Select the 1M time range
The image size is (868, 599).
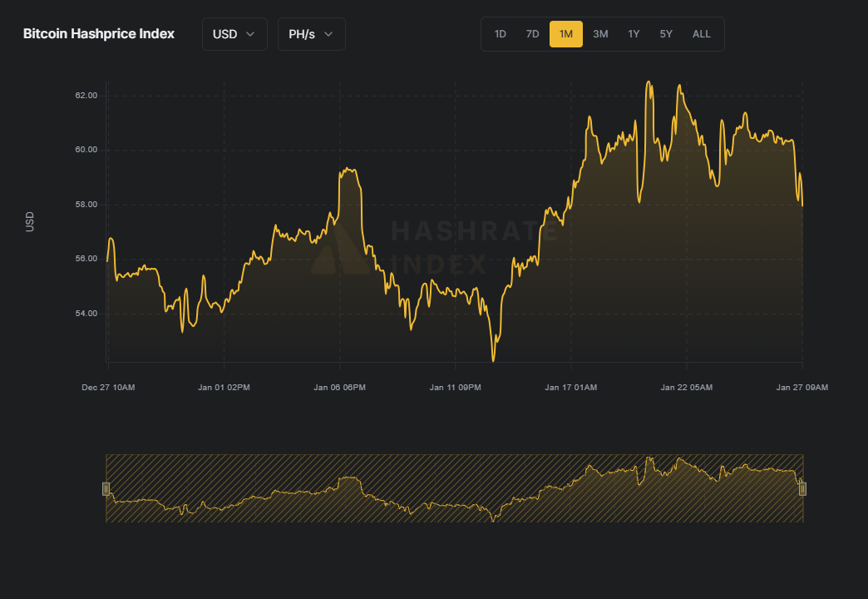(565, 34)
